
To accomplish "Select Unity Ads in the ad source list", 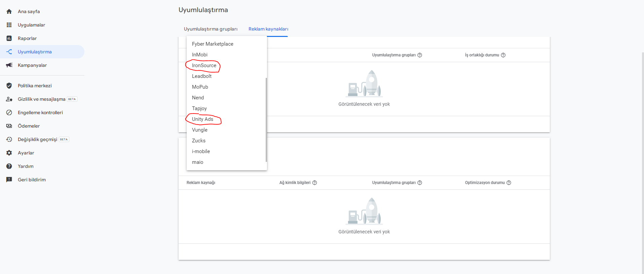I will click(227, 119).
